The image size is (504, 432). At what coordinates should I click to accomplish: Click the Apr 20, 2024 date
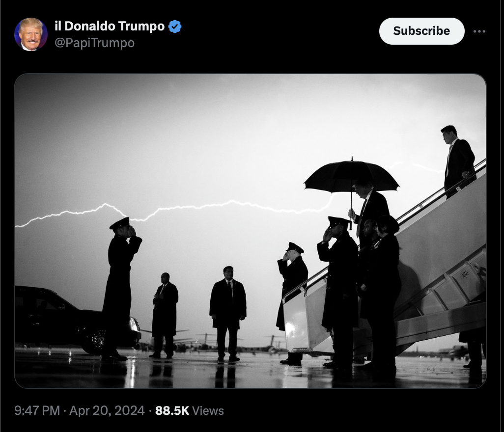[x=107, y=410]
